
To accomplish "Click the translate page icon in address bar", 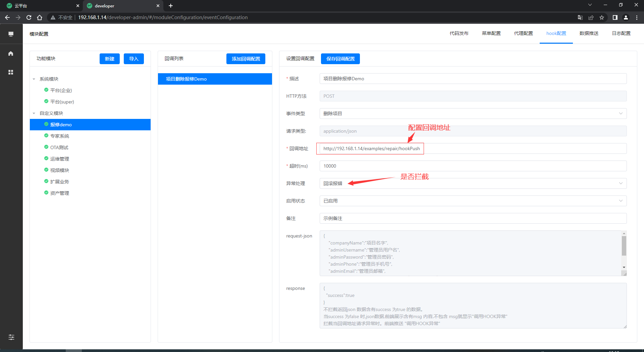I will 580,17.
